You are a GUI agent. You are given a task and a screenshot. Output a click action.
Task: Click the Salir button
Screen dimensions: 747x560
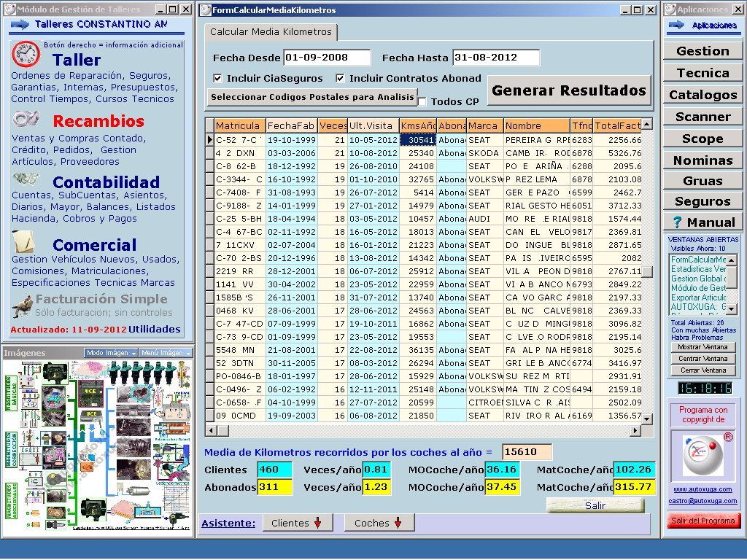(595, 505)
